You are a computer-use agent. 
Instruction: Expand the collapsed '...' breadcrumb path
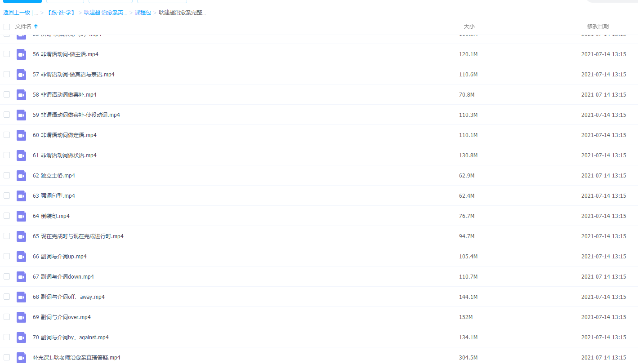click(36, 13)
